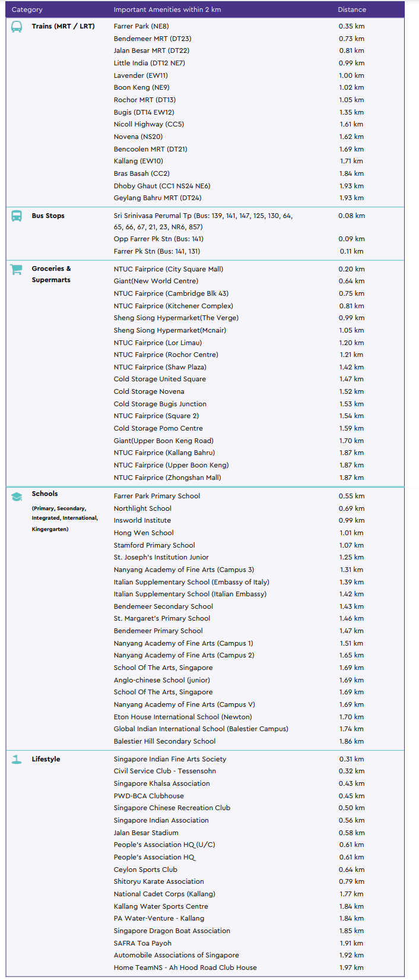
Task: Click Anglo-chinese School (junior) entry
Action: click(x=162, y=680)
